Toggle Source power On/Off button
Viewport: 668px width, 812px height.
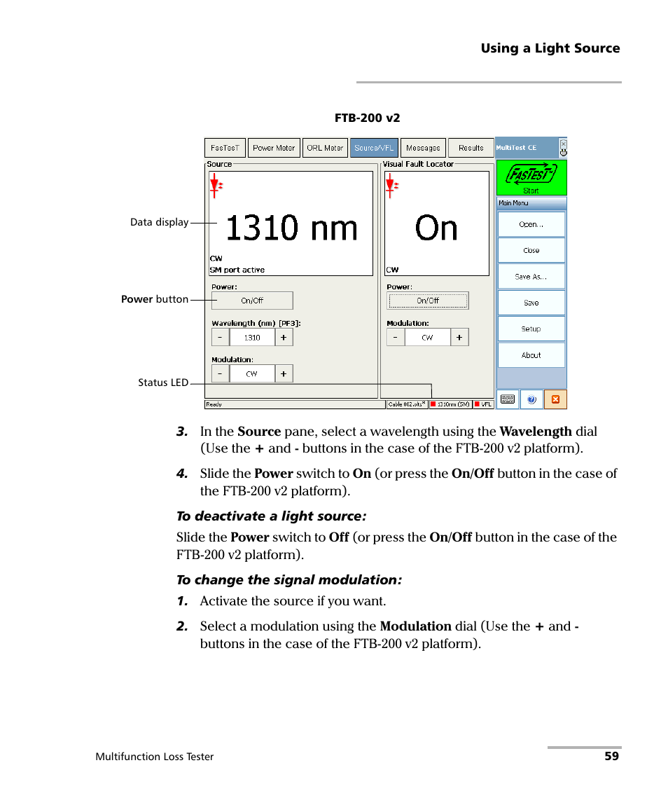click(252, 301)
